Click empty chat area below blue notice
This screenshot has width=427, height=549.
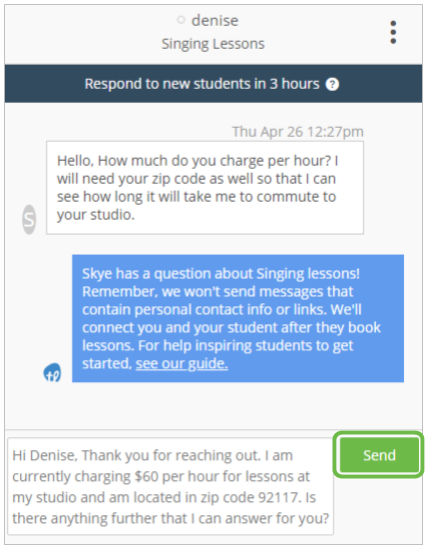coord(214,405)
